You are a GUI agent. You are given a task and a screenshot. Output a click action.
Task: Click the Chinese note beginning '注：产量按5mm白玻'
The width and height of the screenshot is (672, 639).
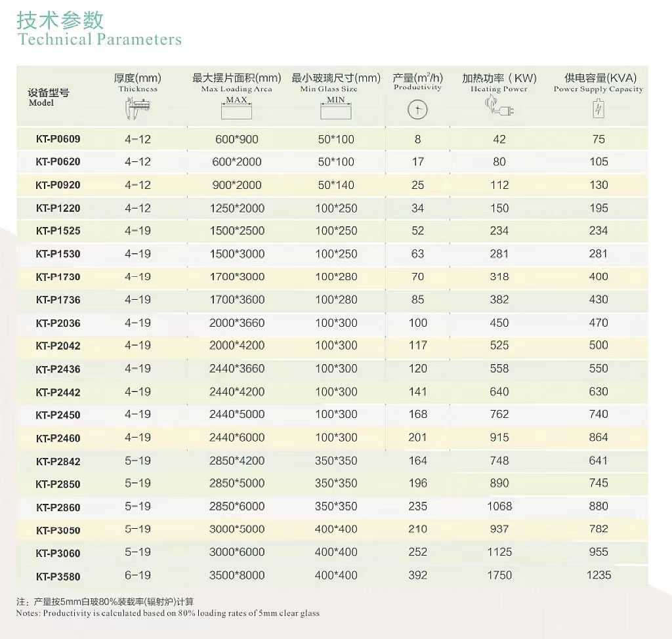click(106, 602)
